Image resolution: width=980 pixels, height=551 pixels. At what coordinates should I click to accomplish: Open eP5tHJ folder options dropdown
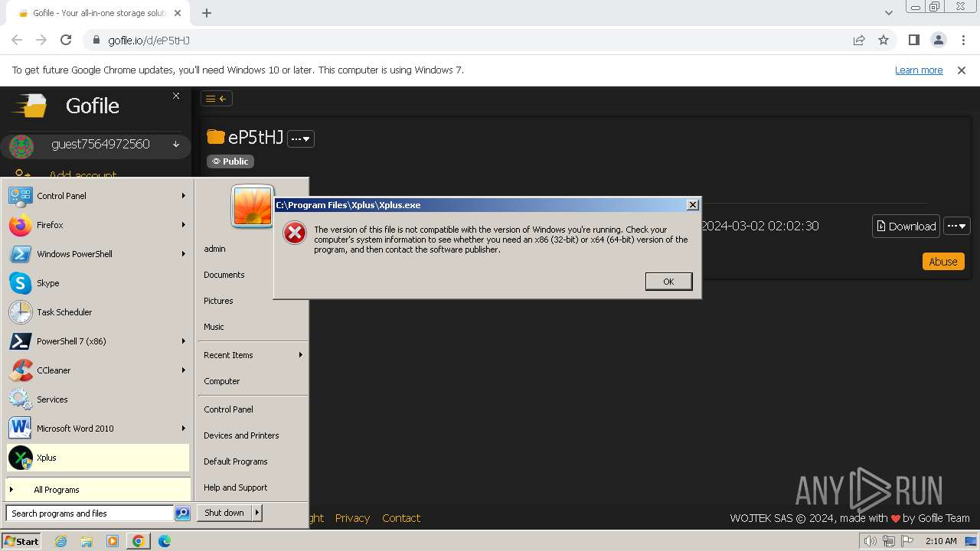pos(301,139)
